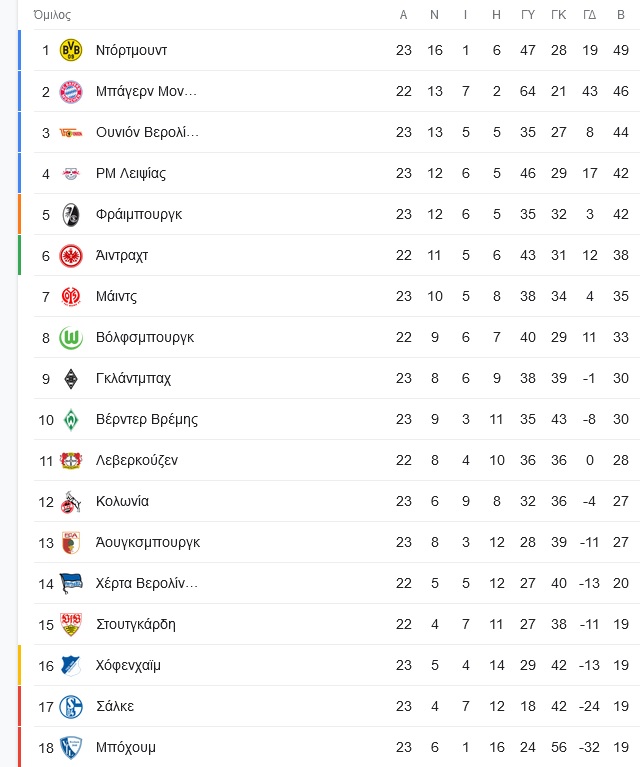Select the Μπόχουμ team name
This screenshot has width=640, height=767.
pos(126,747)
